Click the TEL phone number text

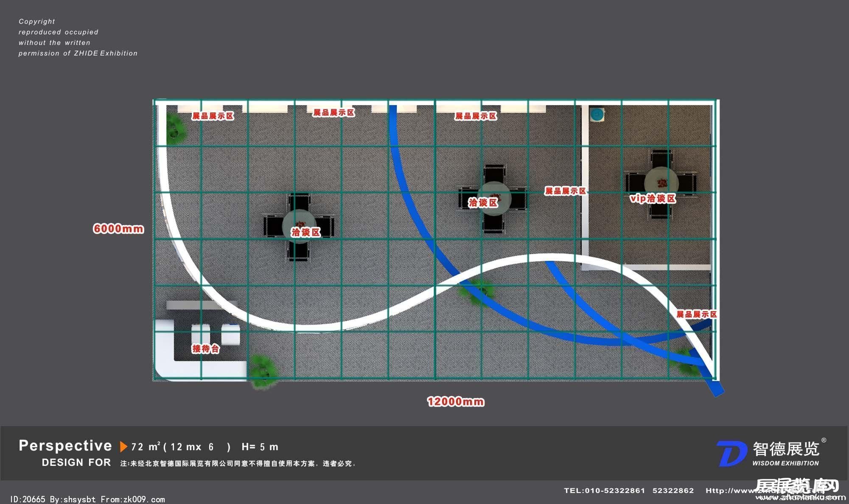[628, 491]
